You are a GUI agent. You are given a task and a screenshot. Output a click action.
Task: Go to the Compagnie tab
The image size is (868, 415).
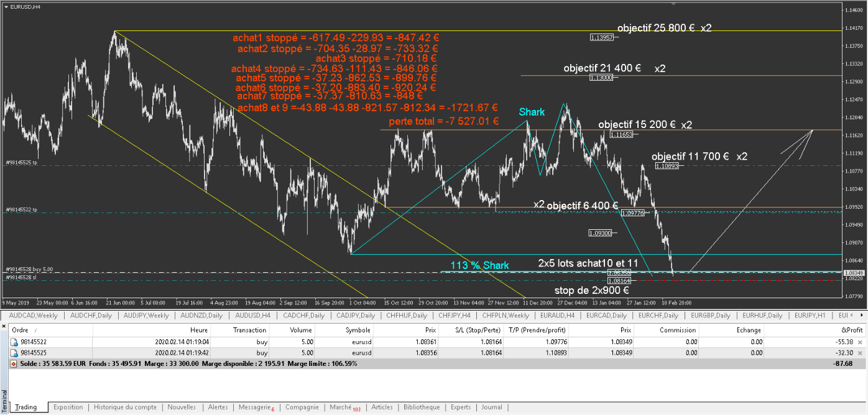click(x=302, y=407)
